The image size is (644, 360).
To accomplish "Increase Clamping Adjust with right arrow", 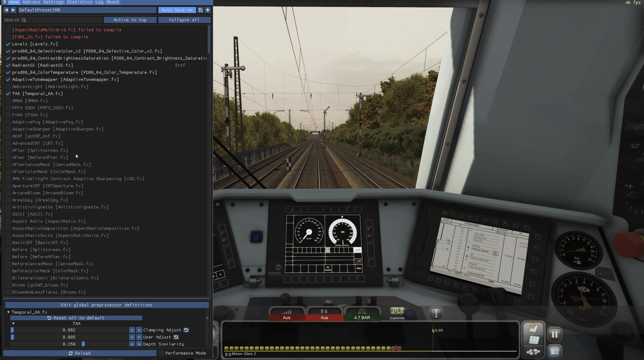I will (139, 330).
